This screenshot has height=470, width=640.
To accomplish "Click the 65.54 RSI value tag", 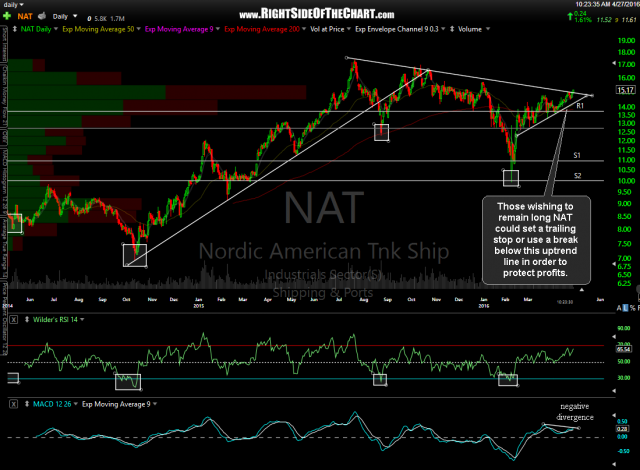I will [x=623, y=349].
